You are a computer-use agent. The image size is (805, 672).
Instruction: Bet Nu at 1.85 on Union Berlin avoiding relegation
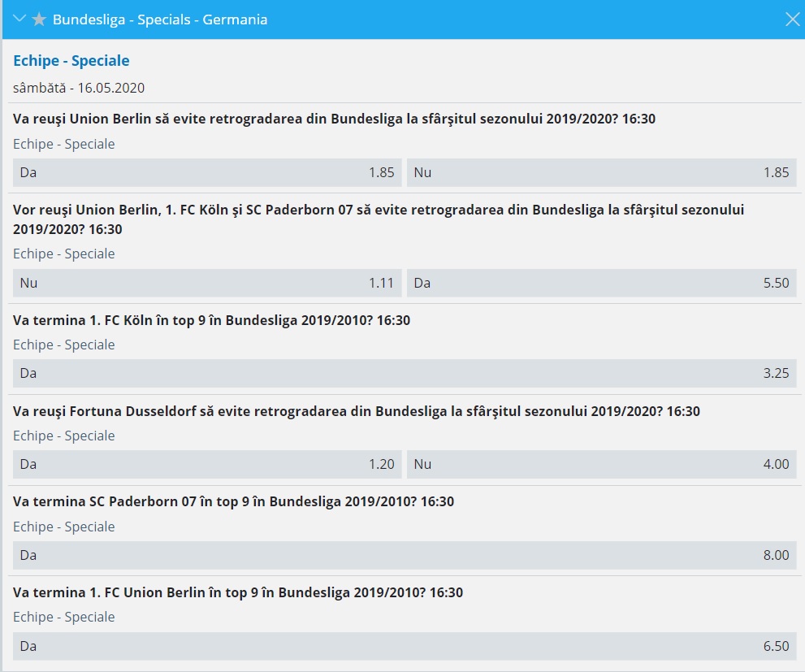click(x=600, y=172)
